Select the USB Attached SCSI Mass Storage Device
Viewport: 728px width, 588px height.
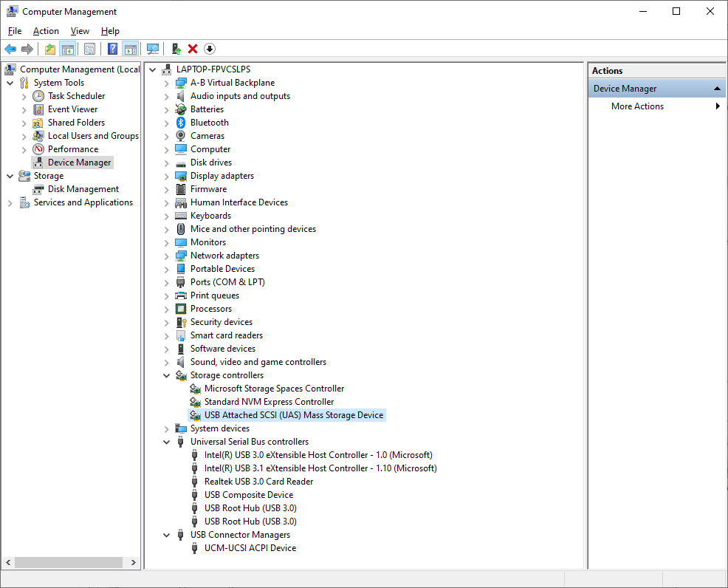click(x=292, y=414)
